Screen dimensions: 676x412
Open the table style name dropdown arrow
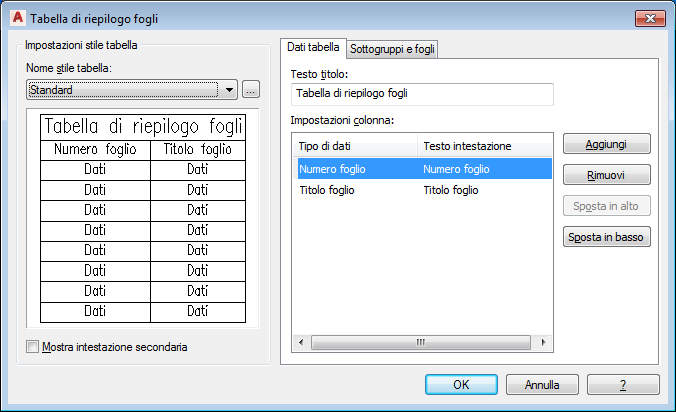click(x=231, y=89)
